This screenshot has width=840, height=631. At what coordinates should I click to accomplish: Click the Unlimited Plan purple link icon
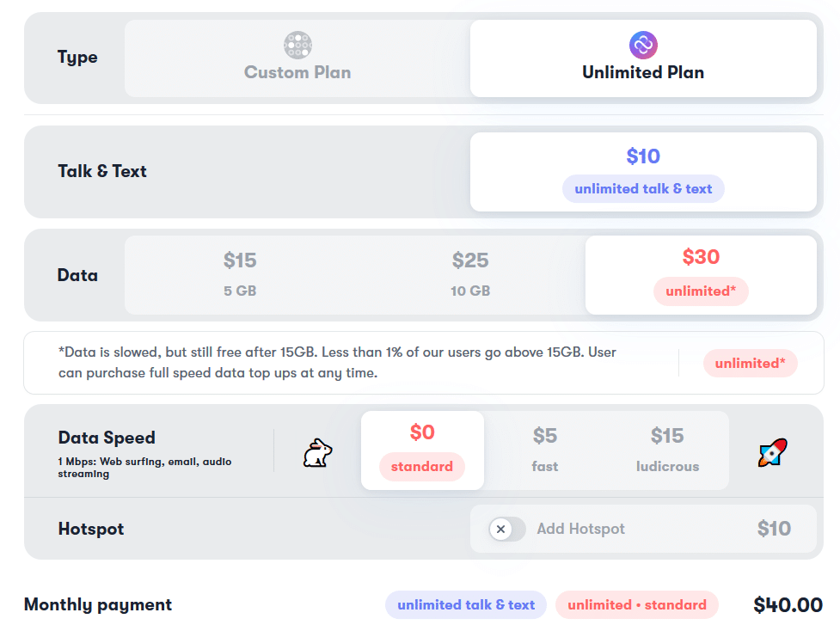(x=643, y=45)
